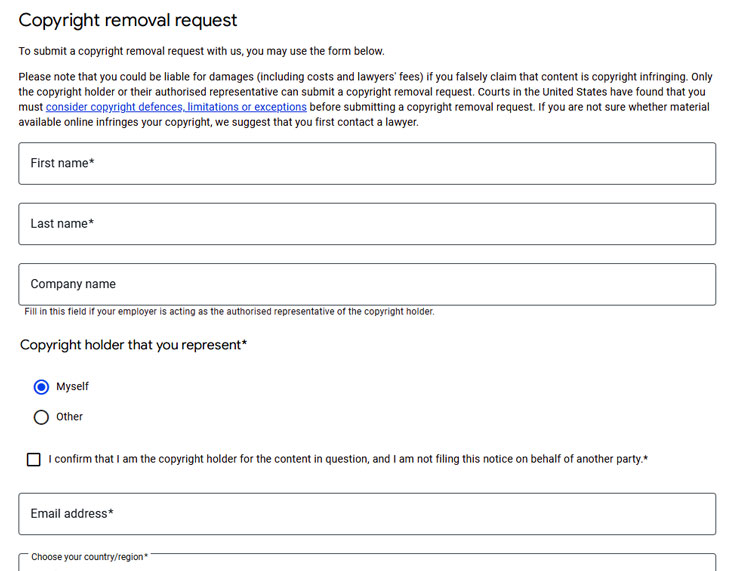This screenshot has height=571, width=740.
Task: Click the liability warning paragraph about damages
Action: click(365, 100)
